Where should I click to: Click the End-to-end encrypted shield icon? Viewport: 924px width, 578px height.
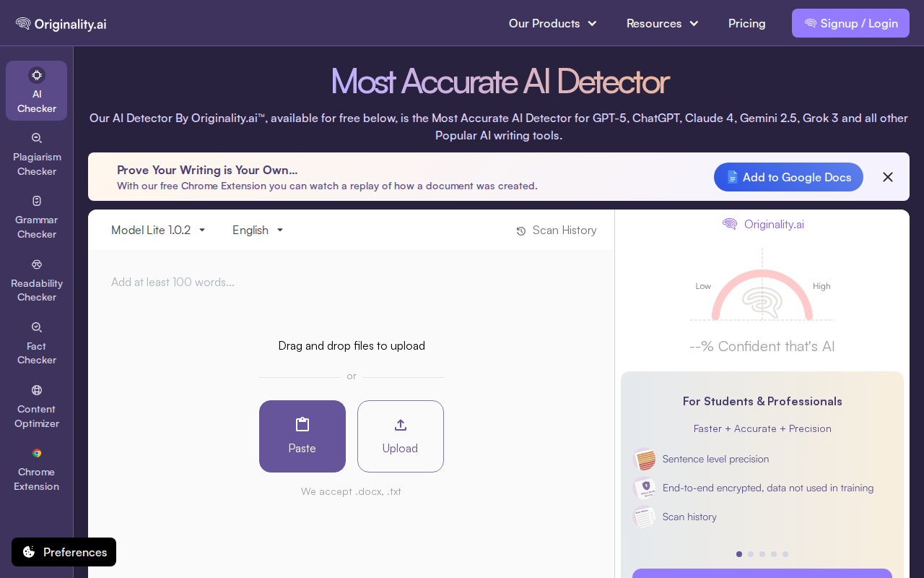(645, 488)
